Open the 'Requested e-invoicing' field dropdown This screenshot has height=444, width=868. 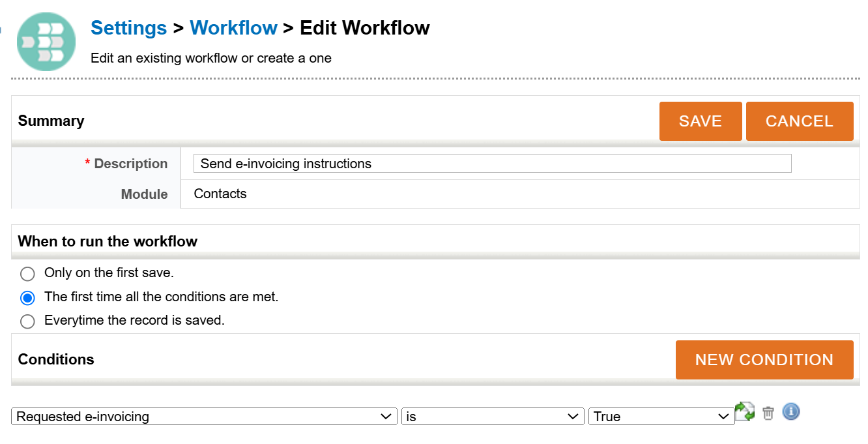click(204, 416)
